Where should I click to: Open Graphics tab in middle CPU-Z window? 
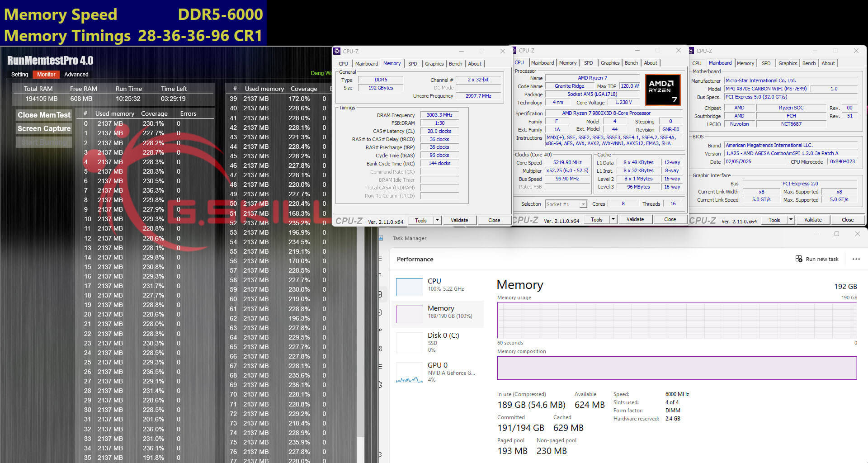click(x=610, y=63)
